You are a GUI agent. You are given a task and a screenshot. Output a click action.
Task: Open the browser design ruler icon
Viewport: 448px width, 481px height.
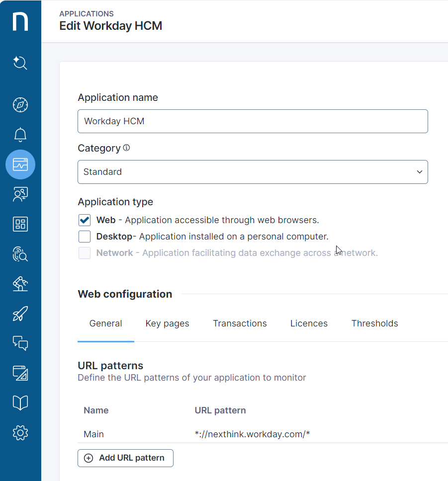20,373
